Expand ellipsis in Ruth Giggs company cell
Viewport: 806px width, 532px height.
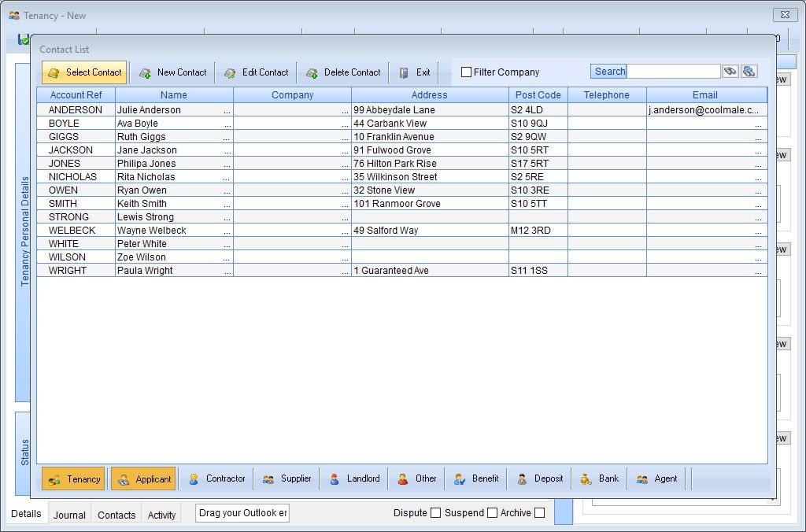[345, 137]
